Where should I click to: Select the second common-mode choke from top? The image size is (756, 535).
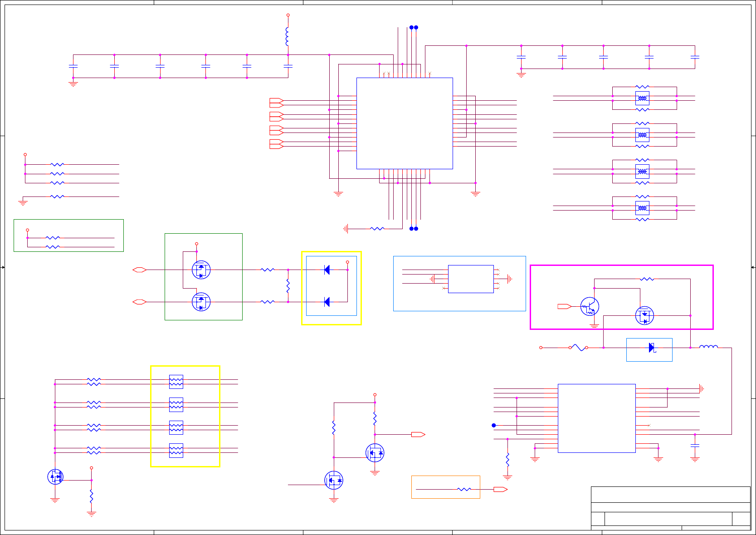642,135
